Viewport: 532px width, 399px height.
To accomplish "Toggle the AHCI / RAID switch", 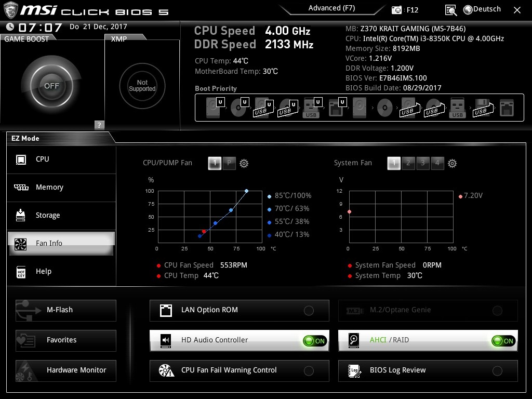I will pos(503,341).
